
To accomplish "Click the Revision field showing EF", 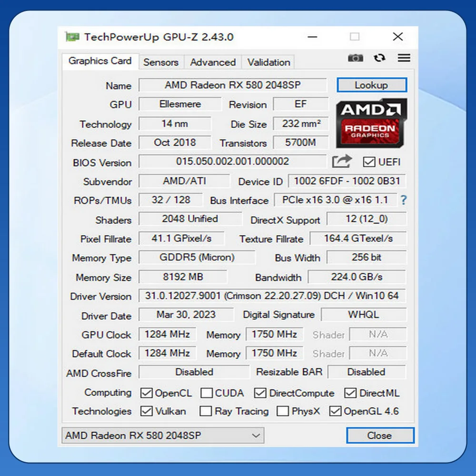I will click(x=301, y=104).
